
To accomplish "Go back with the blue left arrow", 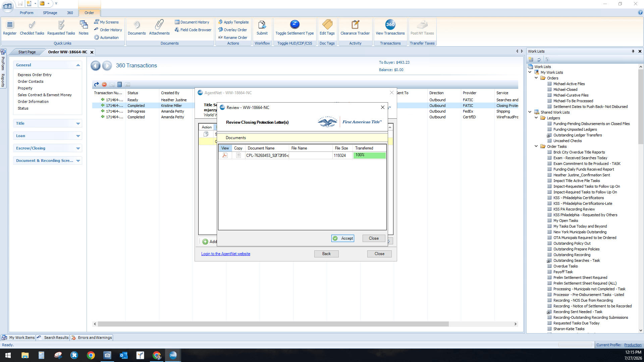I will pos(96,66).
